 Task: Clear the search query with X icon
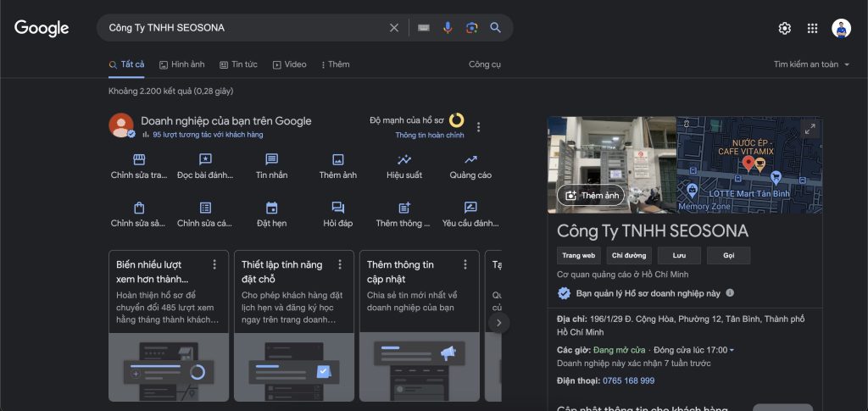point(393,28)
